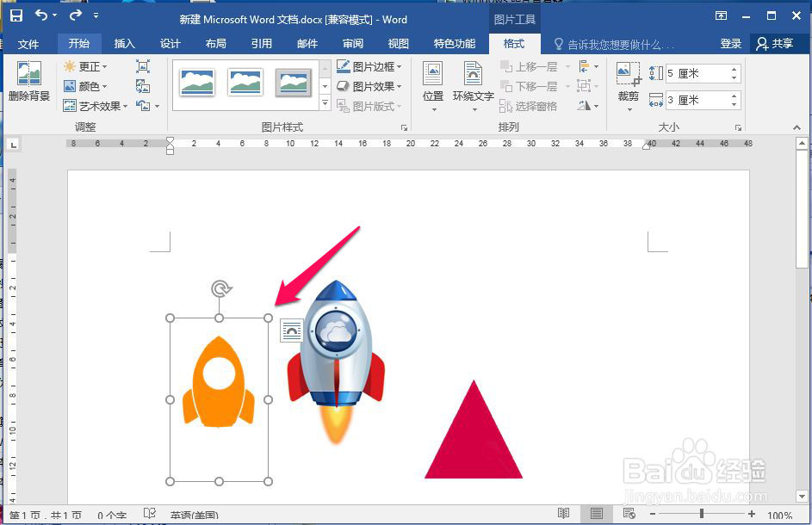
Task: Click the Sign in (登录) button
Action: point(731,44)
